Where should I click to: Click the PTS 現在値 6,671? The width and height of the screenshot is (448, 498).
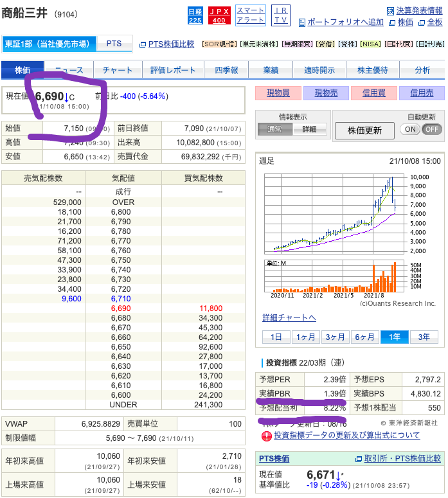321,475
